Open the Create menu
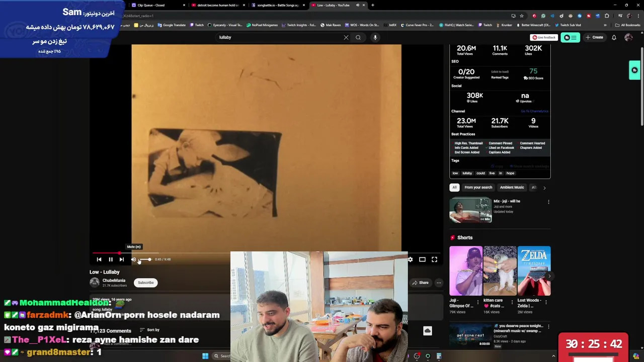644x362 pixels. pyautogui.click(x=594, y=37)
